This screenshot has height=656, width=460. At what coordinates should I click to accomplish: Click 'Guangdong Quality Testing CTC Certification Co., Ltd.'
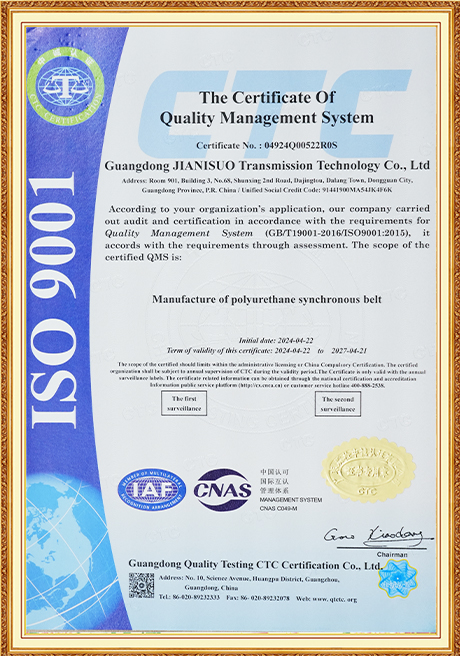(255, 565)
